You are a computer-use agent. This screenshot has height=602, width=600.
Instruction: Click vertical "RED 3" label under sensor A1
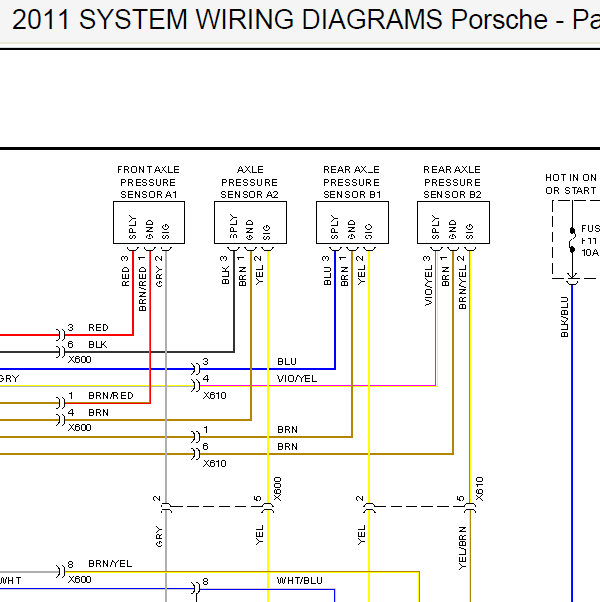125,271
